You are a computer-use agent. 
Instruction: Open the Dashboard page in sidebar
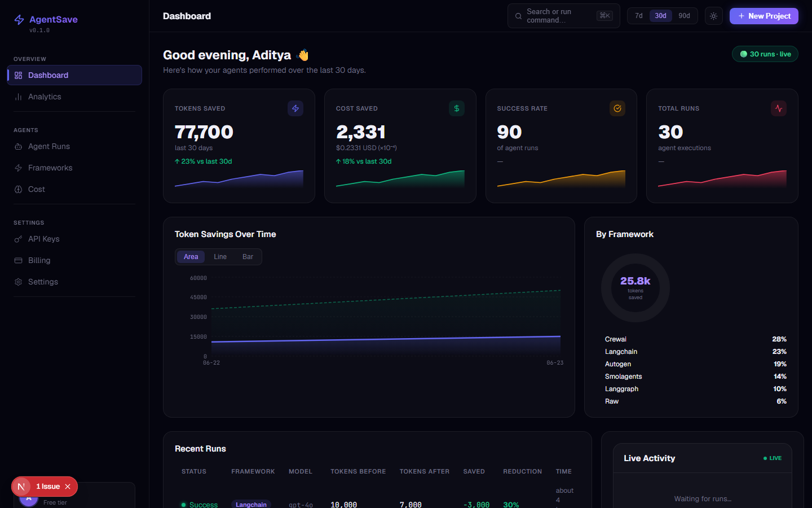pyautogui.click(x=74, y=75)
